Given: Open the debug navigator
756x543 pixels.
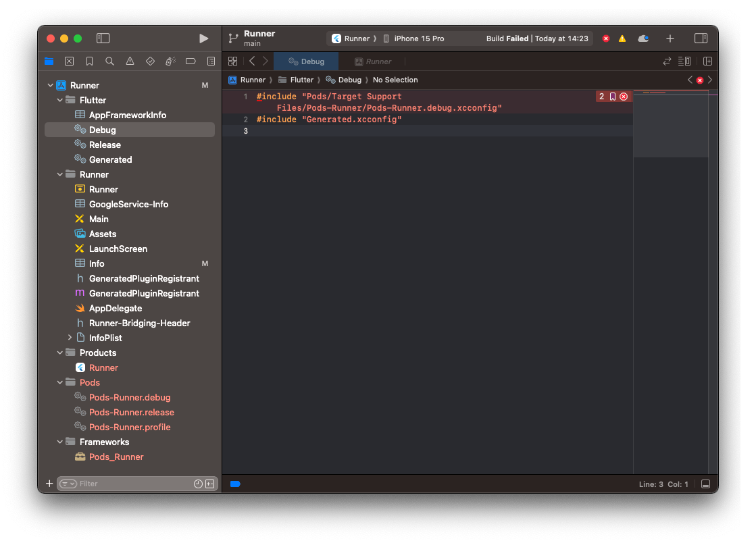Looking at the screenshot, I should (x=171, y=61).
